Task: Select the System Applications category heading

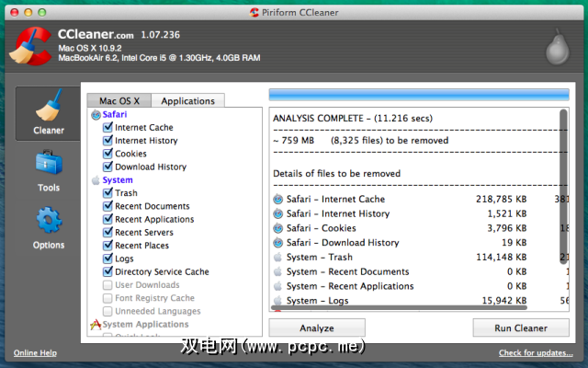Action: click(x=145, y=325)
